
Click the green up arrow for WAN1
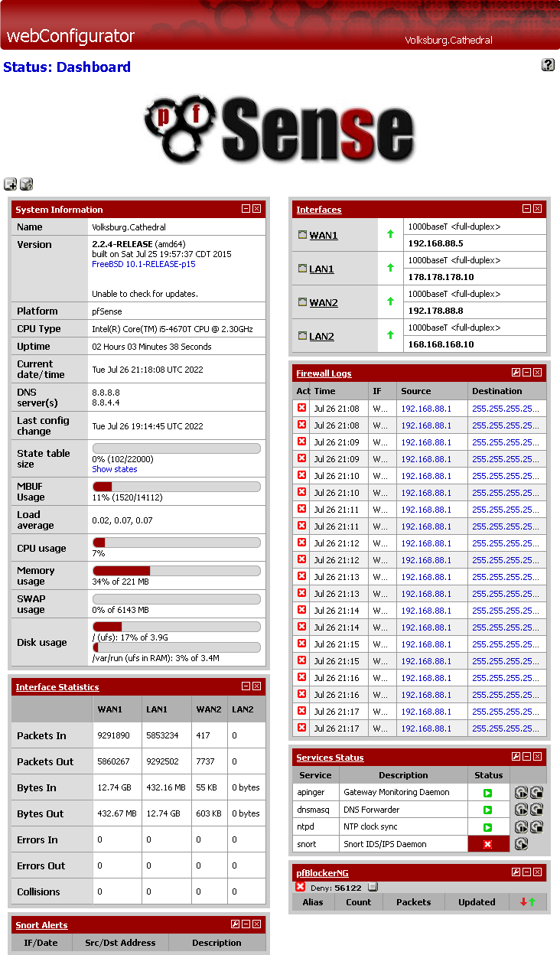(390, 234)
